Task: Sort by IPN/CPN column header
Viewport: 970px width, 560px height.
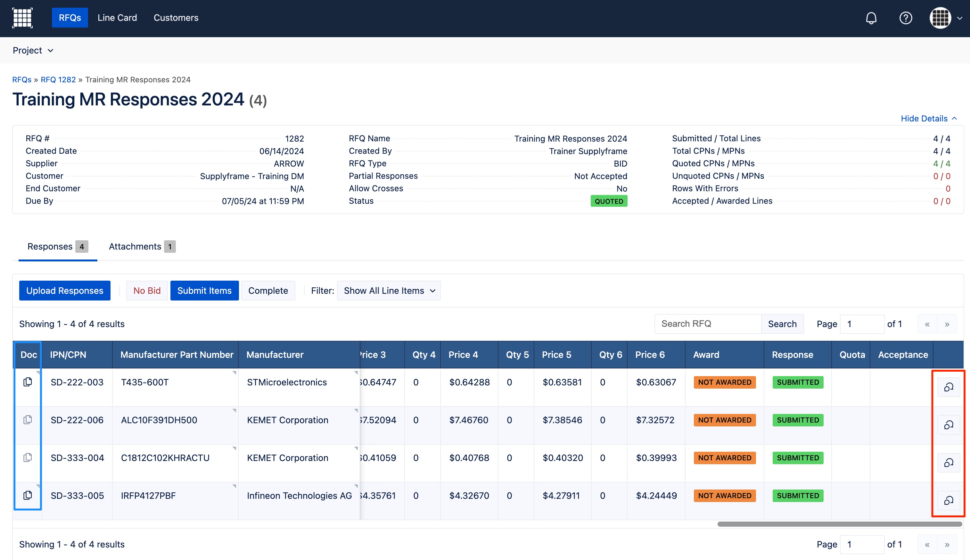Action: 77,355
